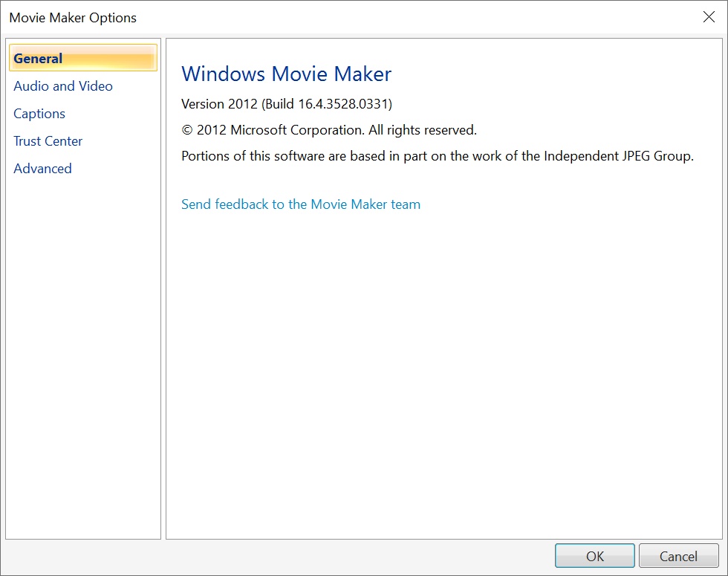Close the Movie Maker Options window
This screenshot has height=576, width=728.
click(x=709, y=17)
